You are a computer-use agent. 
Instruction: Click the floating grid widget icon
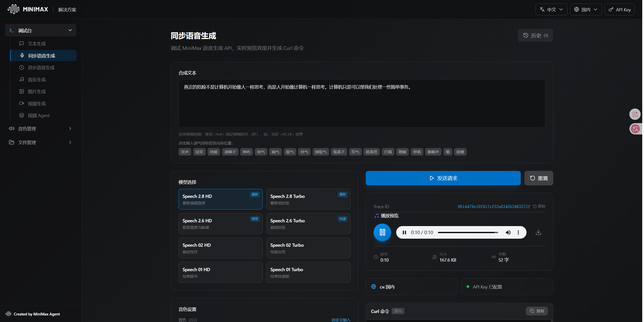click(635, 114)
